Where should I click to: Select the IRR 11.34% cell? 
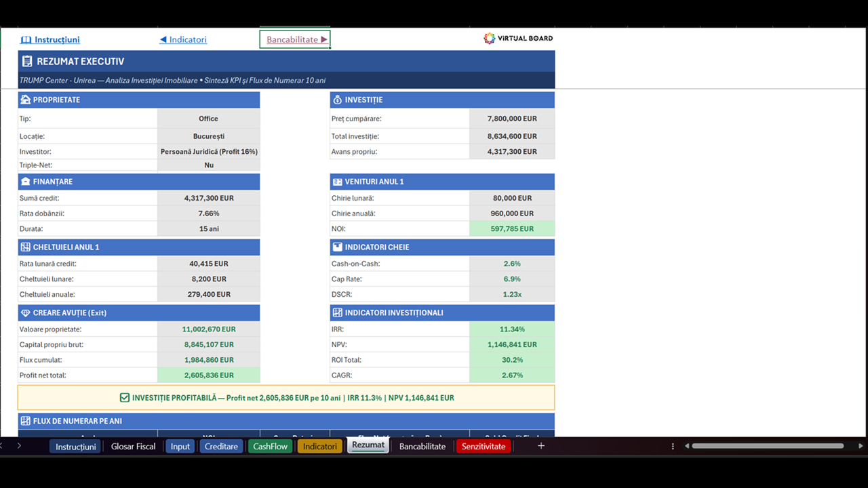(512, 329)
